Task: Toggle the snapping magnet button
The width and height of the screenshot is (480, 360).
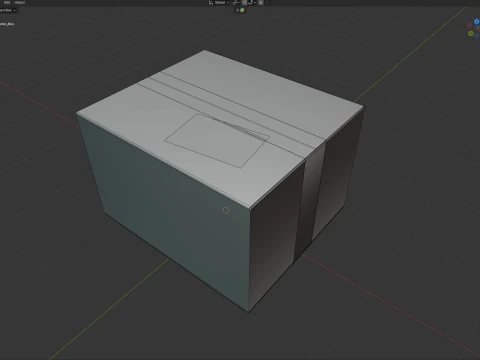Action: tap(244, 2)
